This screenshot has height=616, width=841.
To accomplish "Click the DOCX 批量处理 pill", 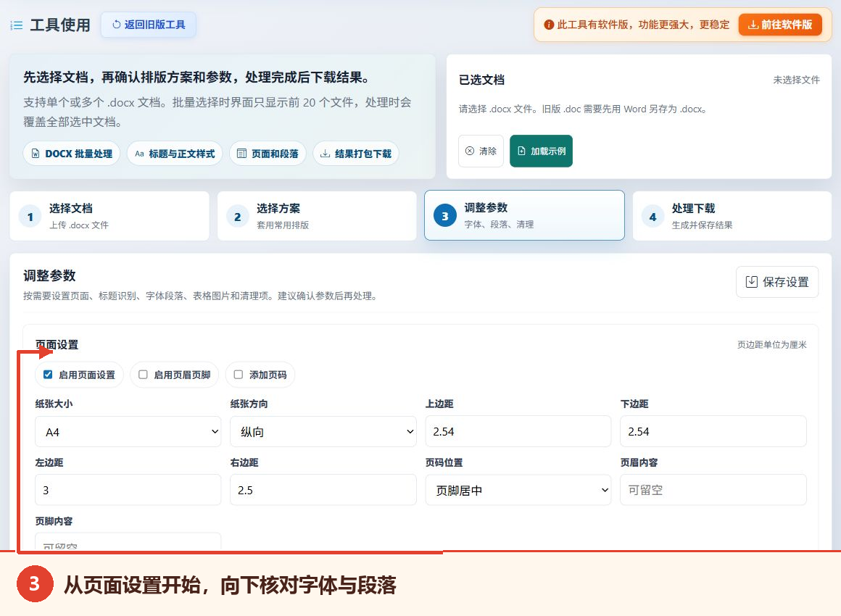I will pos(71,154).
